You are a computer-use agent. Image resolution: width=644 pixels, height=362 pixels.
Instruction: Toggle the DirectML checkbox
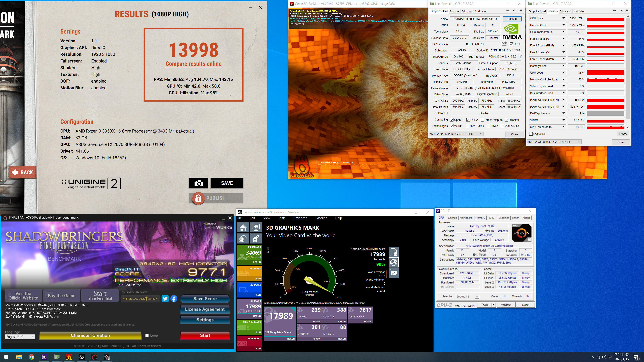506,120
